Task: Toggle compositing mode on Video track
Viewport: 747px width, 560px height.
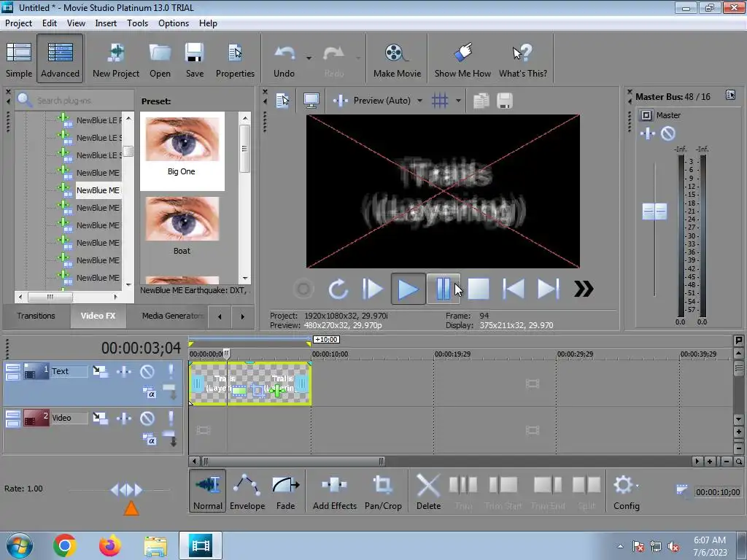Action: 149,439
